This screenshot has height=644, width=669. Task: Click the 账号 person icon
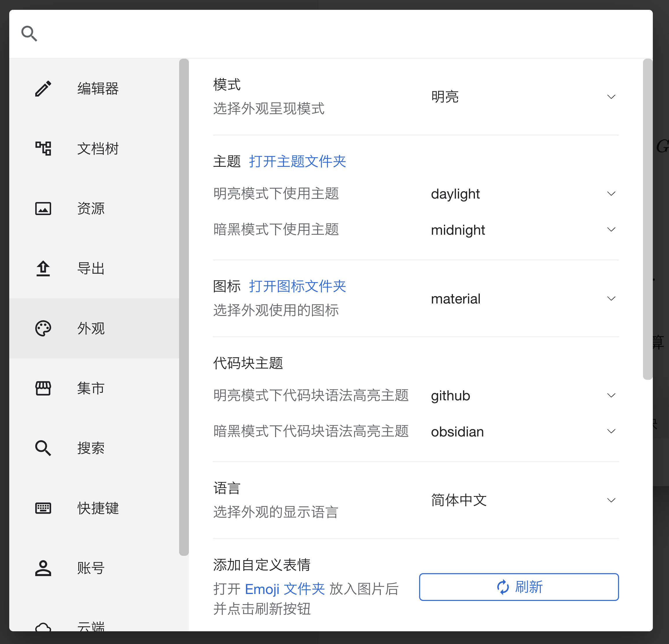(43, 568)
